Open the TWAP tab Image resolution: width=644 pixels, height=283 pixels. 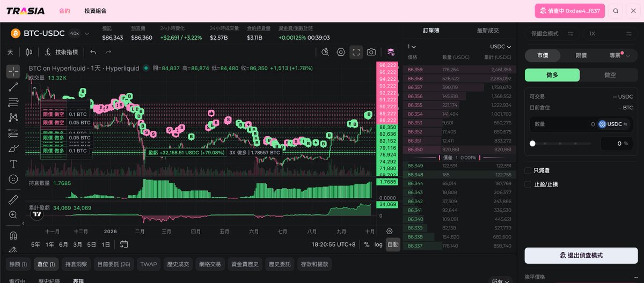149,264
